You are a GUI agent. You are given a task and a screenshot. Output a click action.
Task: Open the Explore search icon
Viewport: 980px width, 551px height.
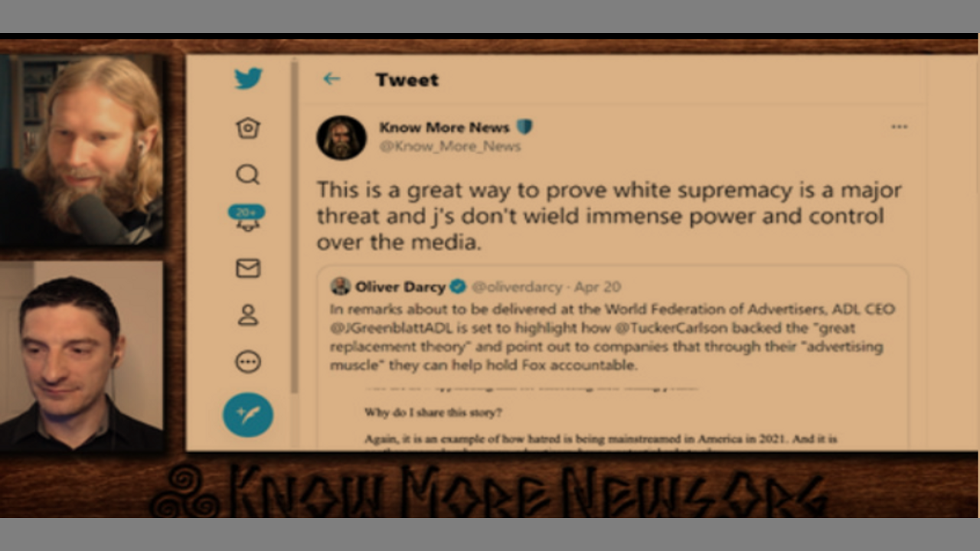tap(247, 174)
